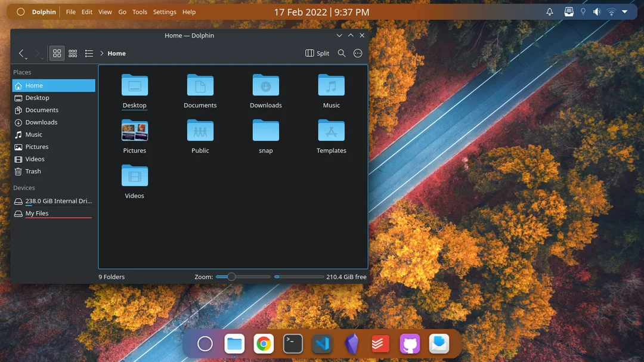Click the breadcrumb chevron before Home

101,53
